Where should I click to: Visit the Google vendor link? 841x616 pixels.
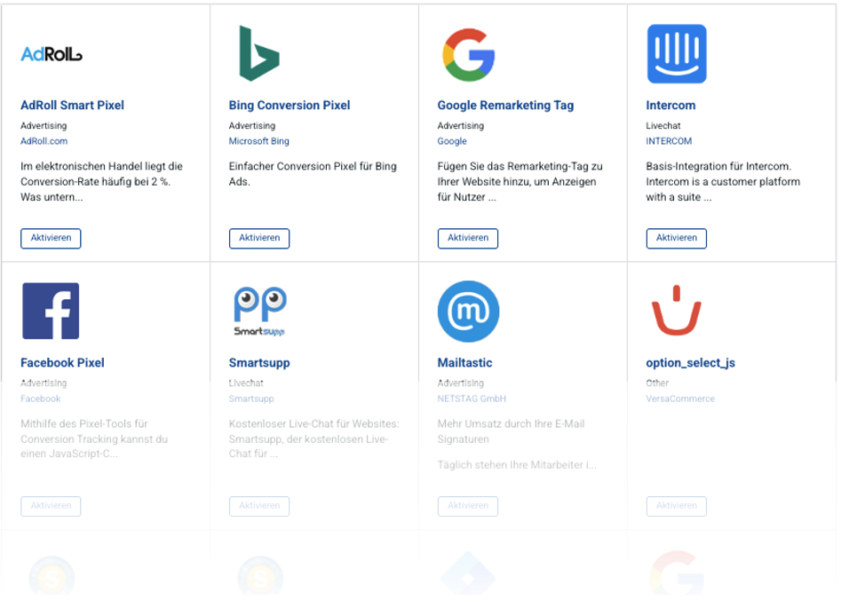point(452,141)
